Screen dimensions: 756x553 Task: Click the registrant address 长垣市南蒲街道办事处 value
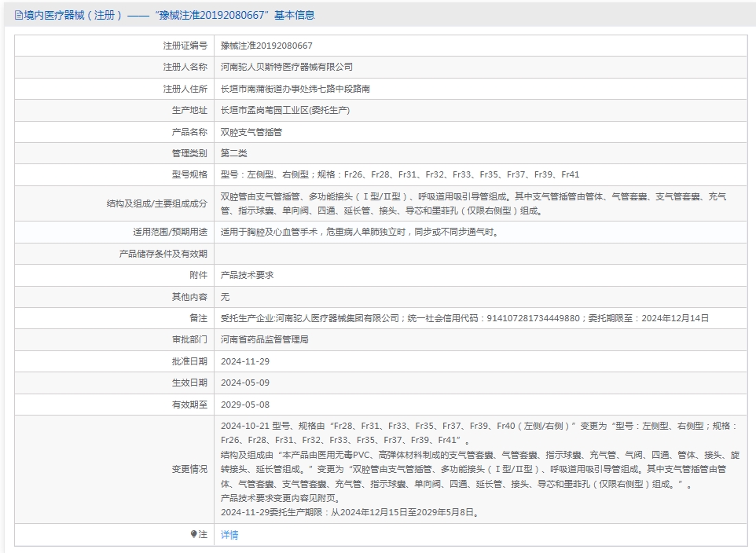coord(295,89)
